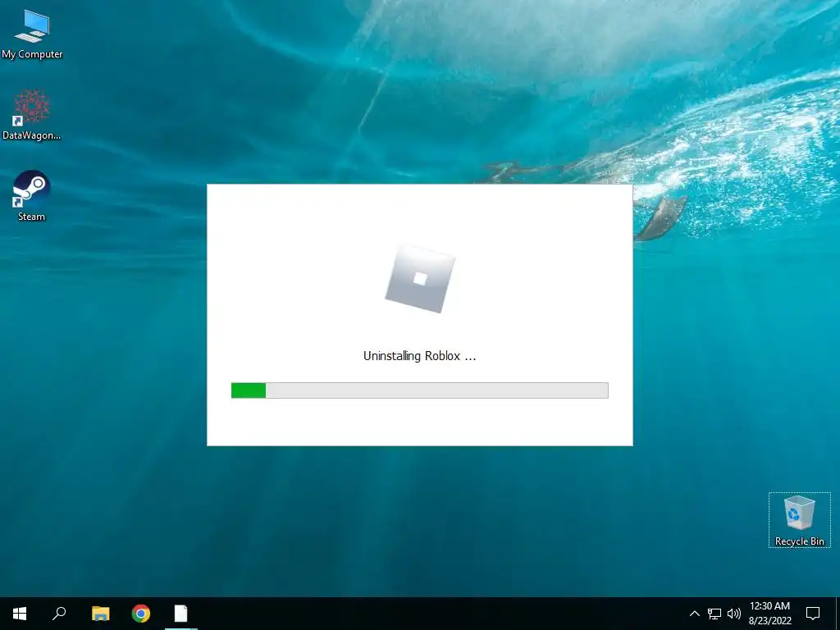This screenshot has height=630, width=840.
Task: Open Google Chrome from taskbar
Action: point(141,614)
